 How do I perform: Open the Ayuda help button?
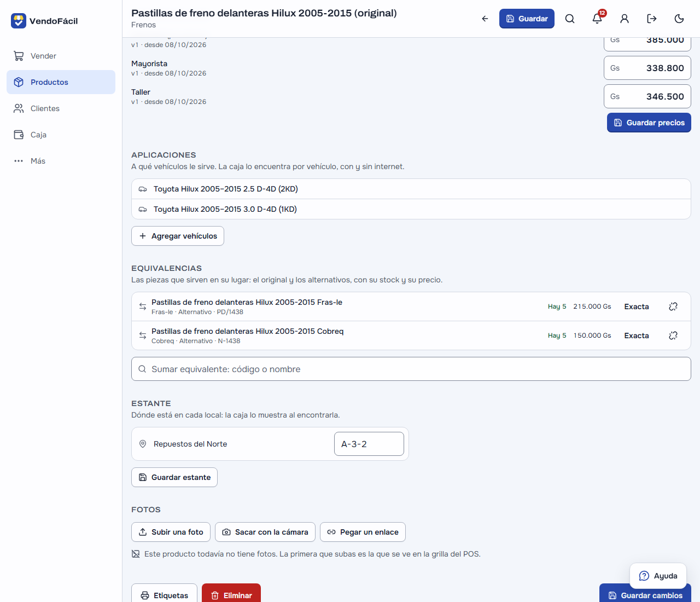coord(658,576)
